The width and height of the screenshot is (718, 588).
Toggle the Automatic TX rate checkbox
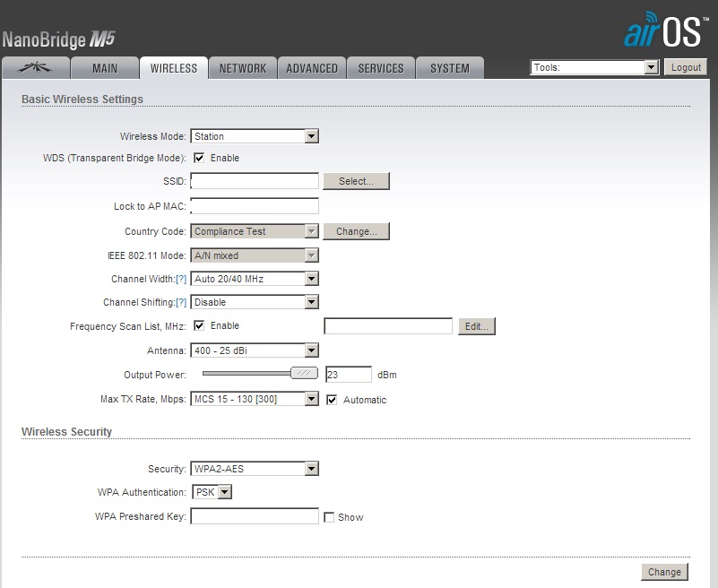pos(332,401)
